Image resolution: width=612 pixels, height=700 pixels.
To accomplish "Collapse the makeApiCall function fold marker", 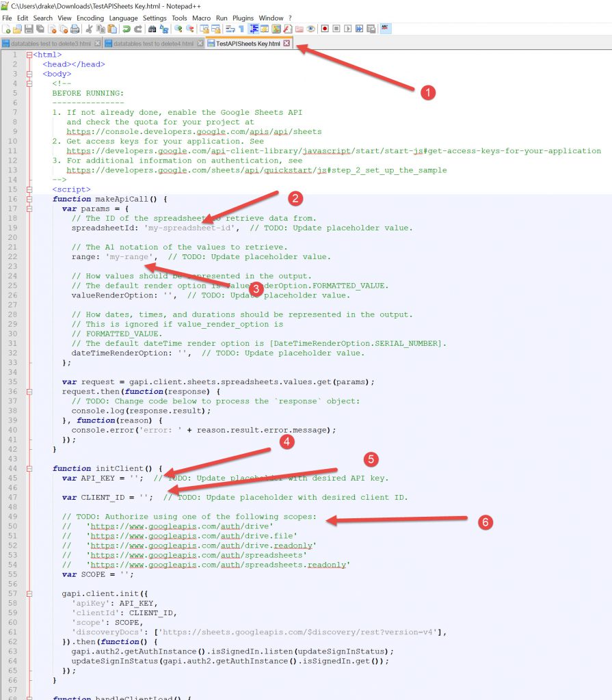I will pyautogui.click(x=28, y=199).
